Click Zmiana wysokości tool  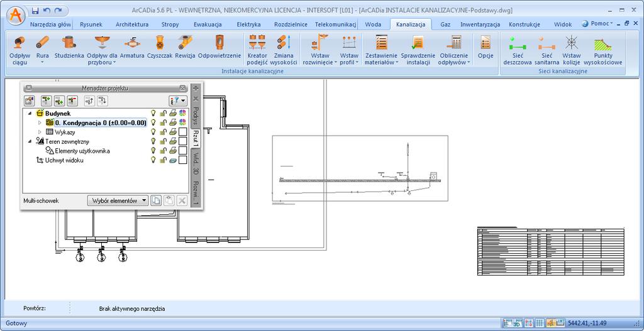(x=284, y=50)
